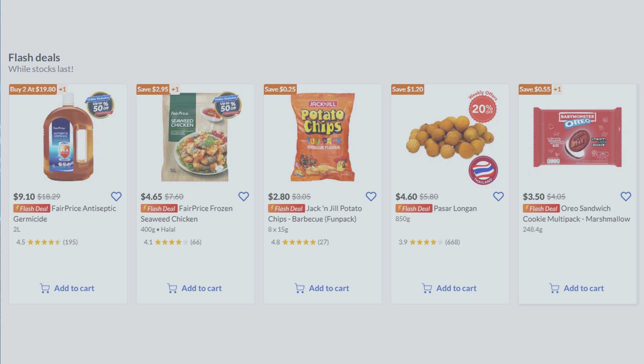Open the Antiseptic Germicide bottle product image
Screen dimensions: 644x364
point(68,138)
